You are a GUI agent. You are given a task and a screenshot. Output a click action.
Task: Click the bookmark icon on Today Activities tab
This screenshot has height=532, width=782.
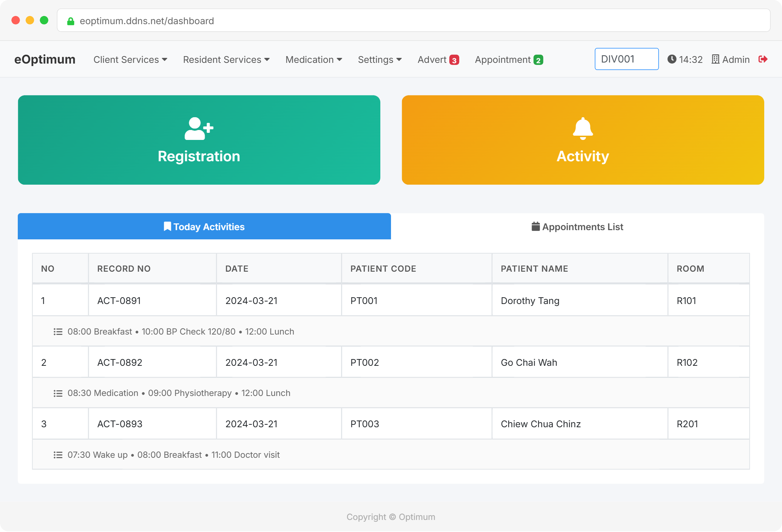(167, 226)
